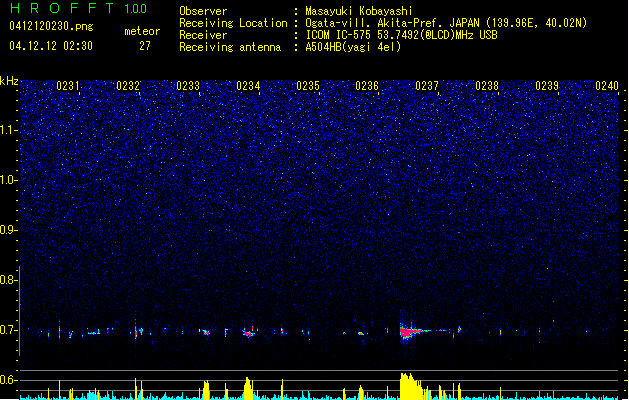Click antenna text A504HB(yagi 4el)
Image resolution: width=629 pixels, height=400 pixels.
(353, 47)
